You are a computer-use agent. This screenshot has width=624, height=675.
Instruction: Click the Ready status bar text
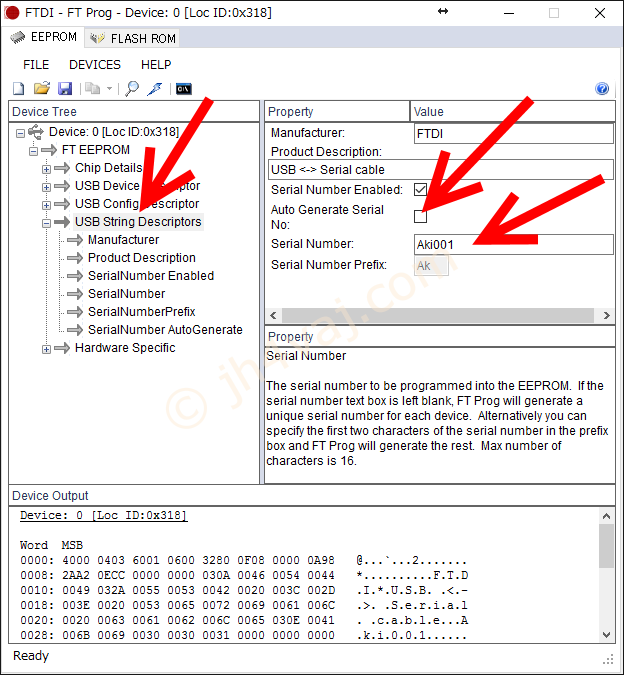pos(31,656)
